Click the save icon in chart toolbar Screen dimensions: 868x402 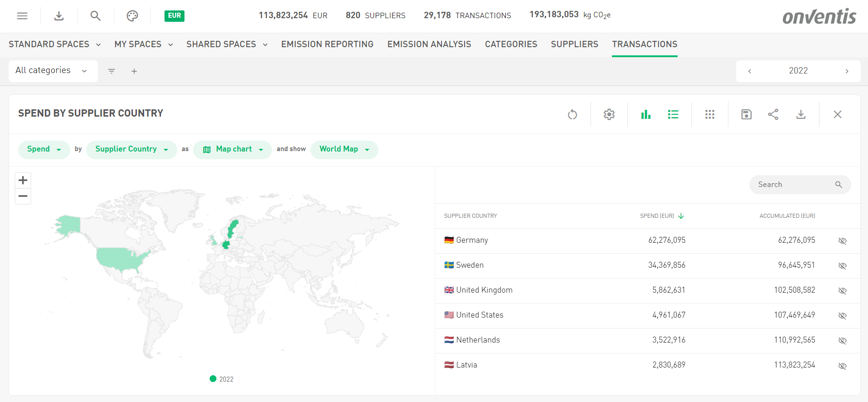point(746,114)
